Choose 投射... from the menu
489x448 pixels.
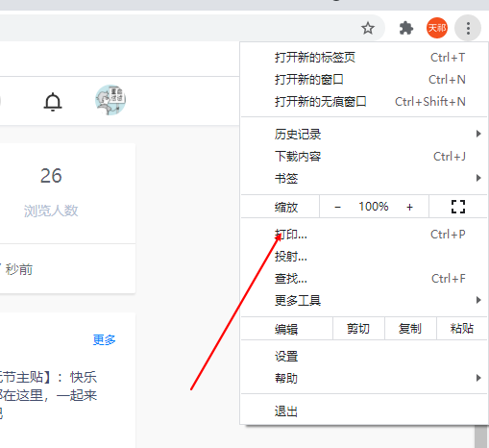[x=364, y=257]
